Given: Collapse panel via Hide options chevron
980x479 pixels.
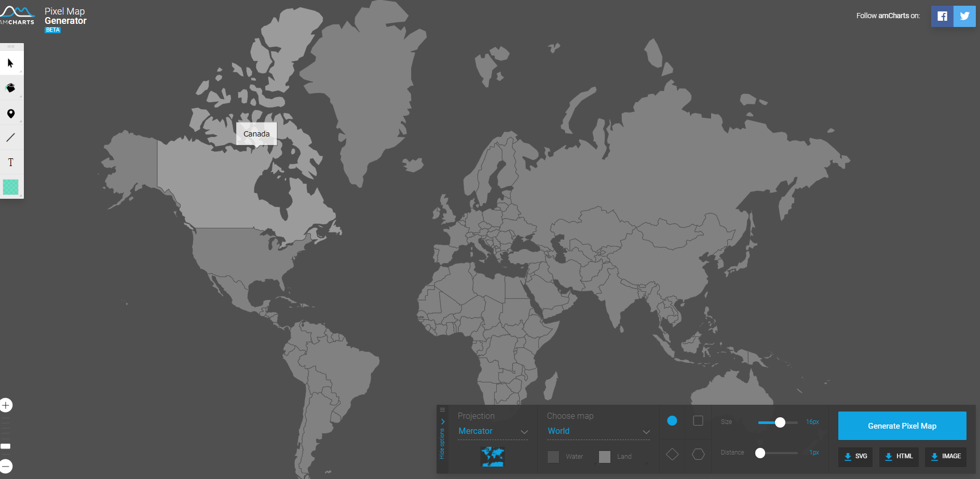Looking at the screenshot, I should click(442, 421).
